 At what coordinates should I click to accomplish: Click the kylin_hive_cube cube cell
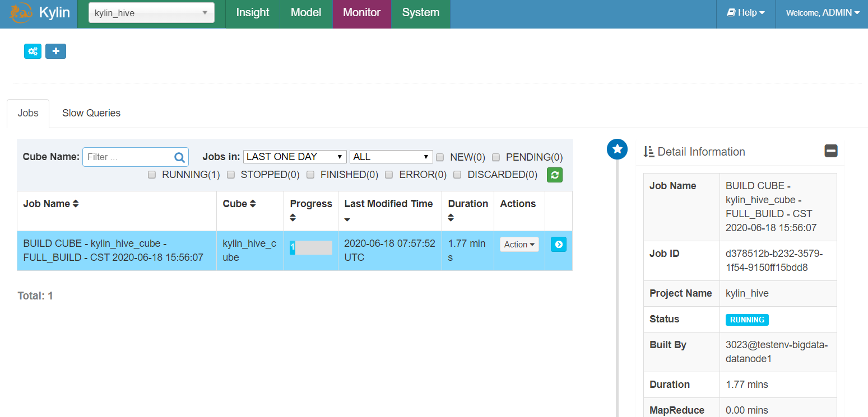pyautogui.click(x=250, y=251)
